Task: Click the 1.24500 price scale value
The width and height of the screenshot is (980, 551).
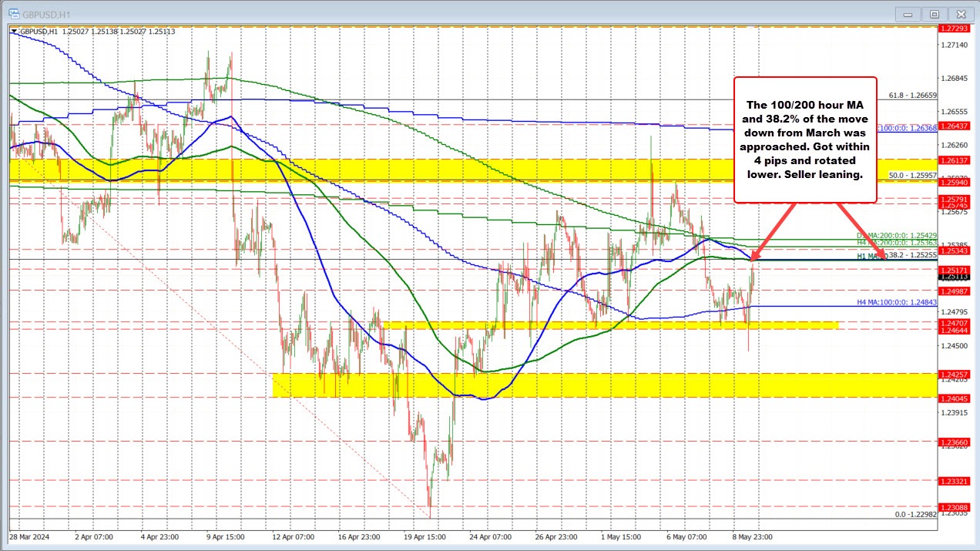Action: pos(954,346)
